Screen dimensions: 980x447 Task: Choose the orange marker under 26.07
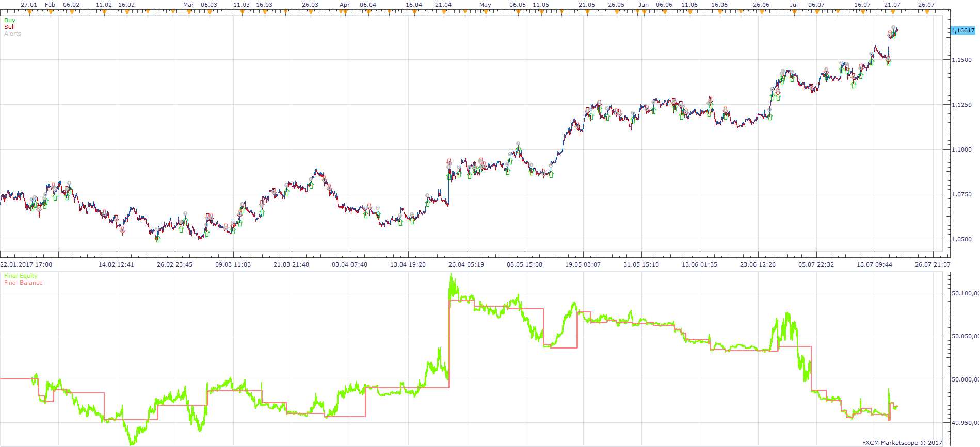pos(927,12)
